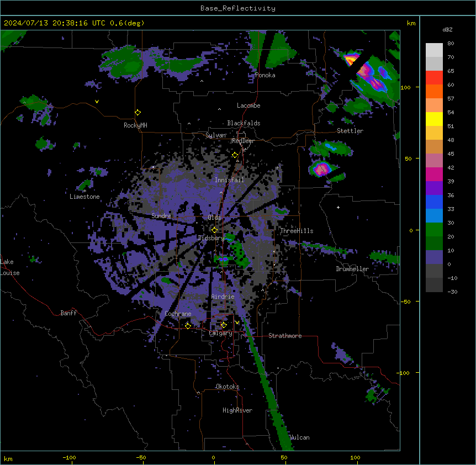Click the Limestone label
The height and width of the screenshot is (465, 476).
[x=84, y=197]
